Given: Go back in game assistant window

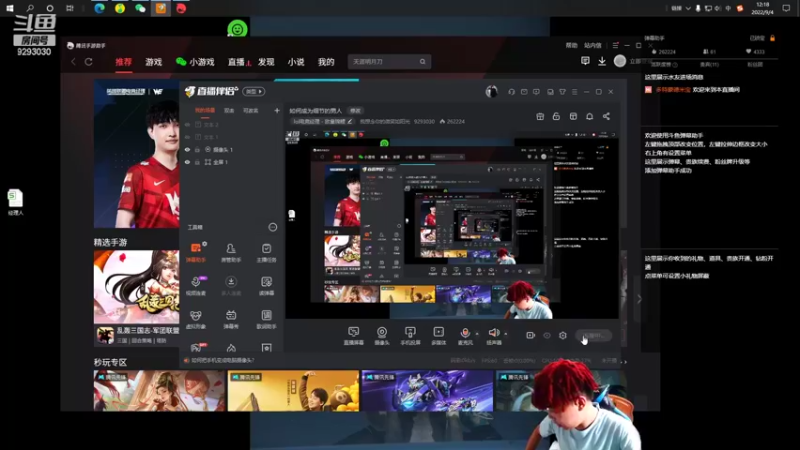Looking at the screenshot, I should click(73, 62).
